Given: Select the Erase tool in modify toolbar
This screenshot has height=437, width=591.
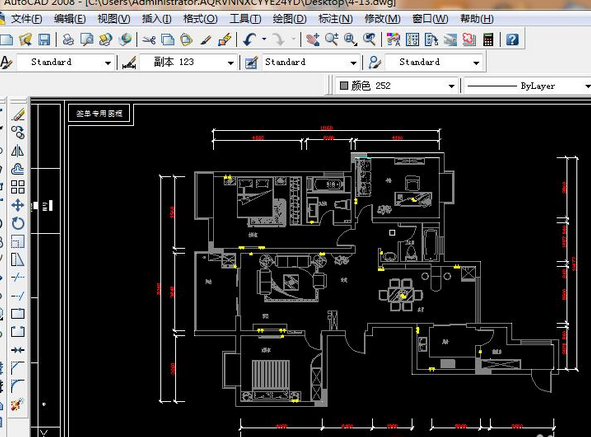Looking at the screenshot, I should [x=18, y=114].
